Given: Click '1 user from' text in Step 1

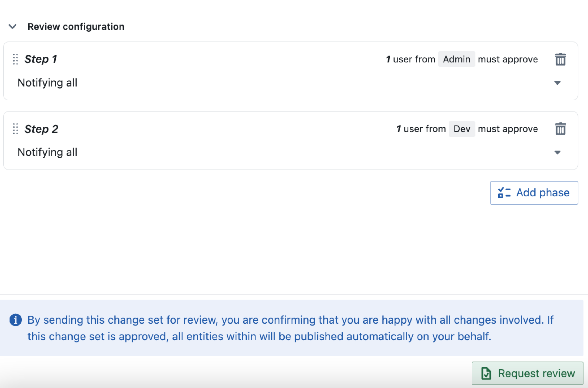Looking at the screenshot, I should [x=410, y=59].
